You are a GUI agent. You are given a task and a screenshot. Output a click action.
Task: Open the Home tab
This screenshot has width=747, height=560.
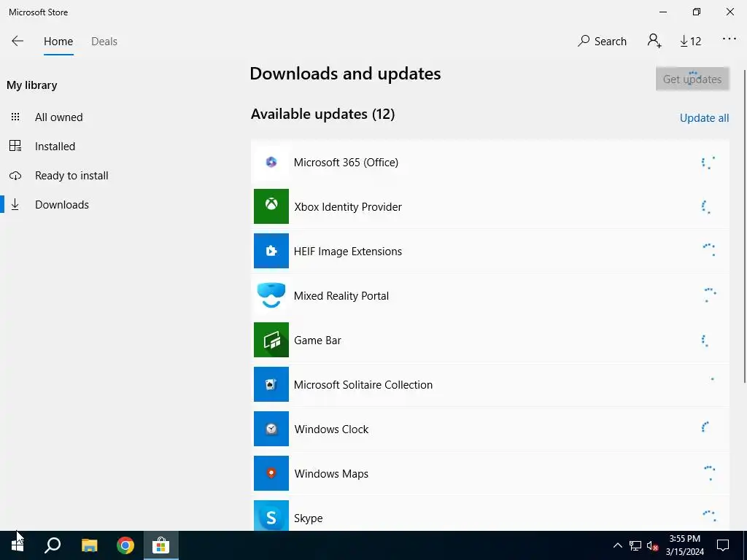pyautogui.click(x=58, y=42)
